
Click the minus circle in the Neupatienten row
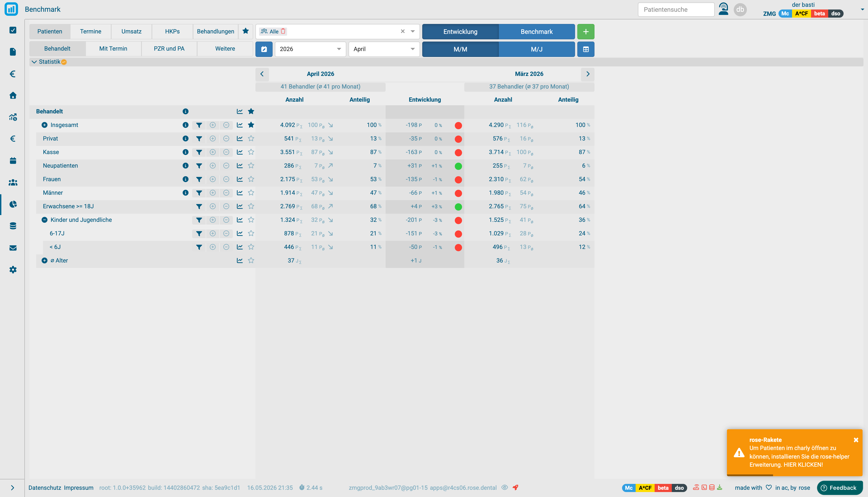[226, 166]
